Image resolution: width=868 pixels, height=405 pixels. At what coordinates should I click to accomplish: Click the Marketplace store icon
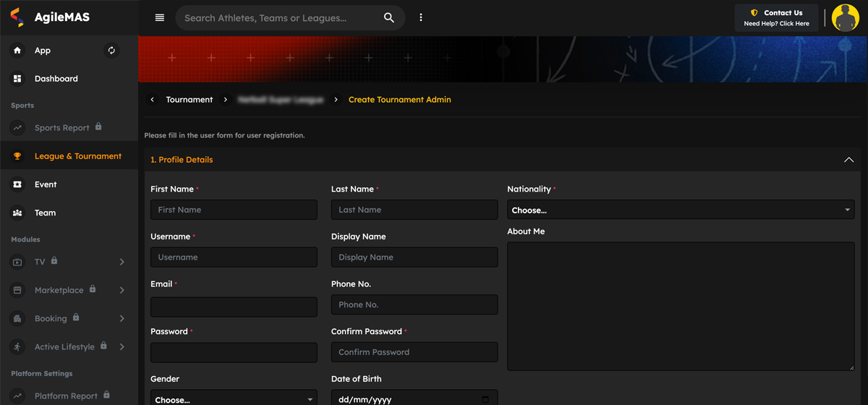(17, 290)
